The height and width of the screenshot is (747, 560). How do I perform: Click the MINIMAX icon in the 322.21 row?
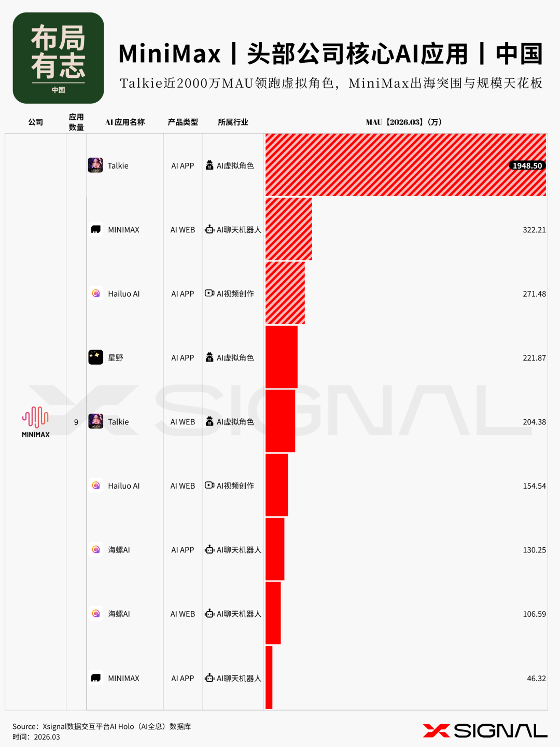point(96,229)
